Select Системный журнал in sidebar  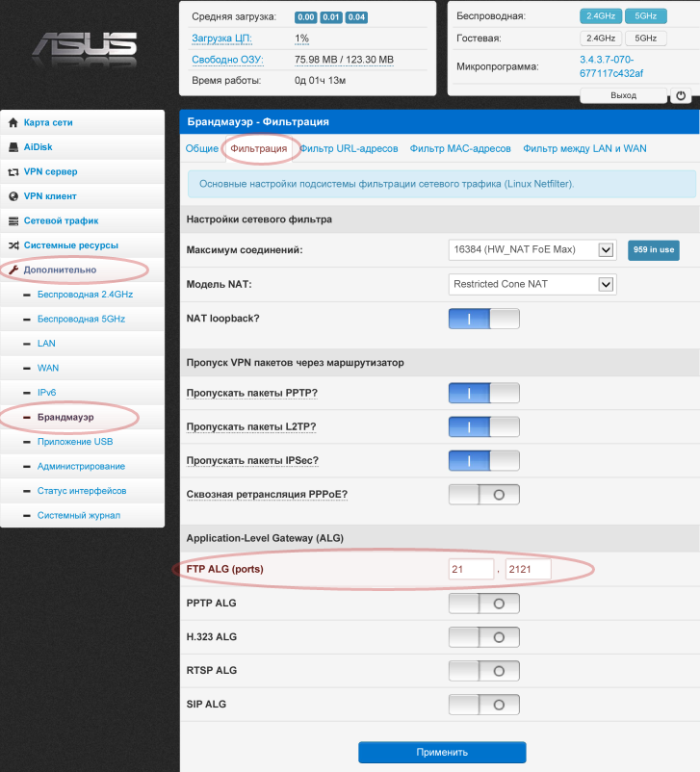[78, 515]
